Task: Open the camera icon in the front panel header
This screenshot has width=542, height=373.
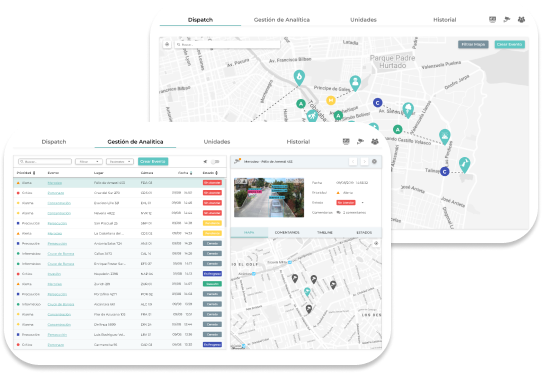Action: pos(361,141)
